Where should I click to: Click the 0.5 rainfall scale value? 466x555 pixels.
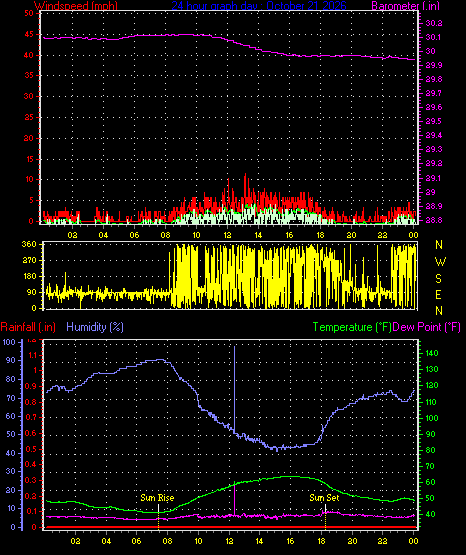point(31,450)
